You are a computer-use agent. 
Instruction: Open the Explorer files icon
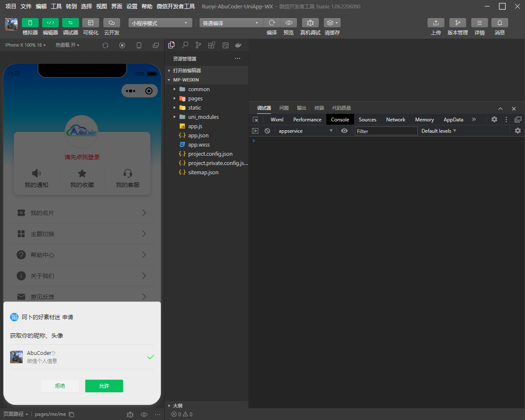171,45
